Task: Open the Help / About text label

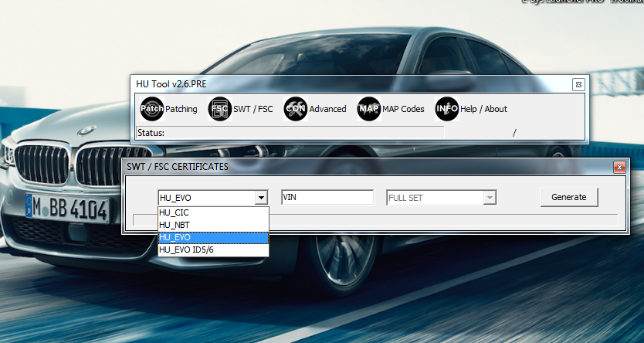Action: click(483, 109)
